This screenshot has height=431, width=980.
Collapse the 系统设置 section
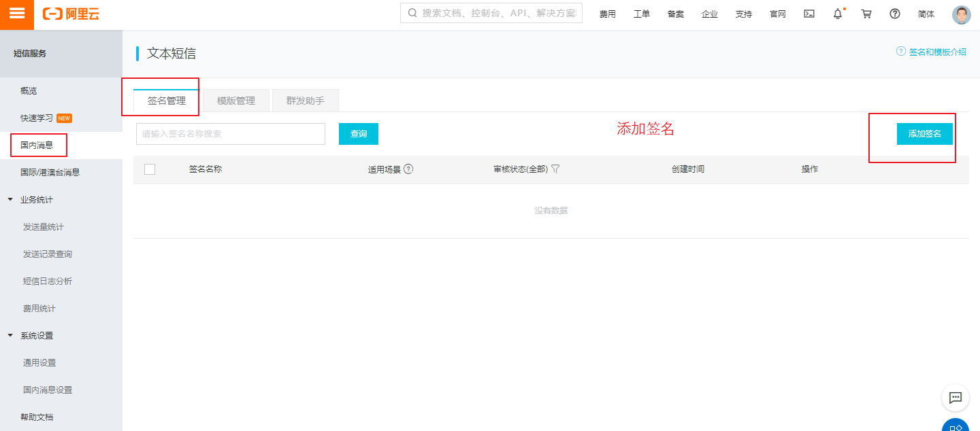10,336
